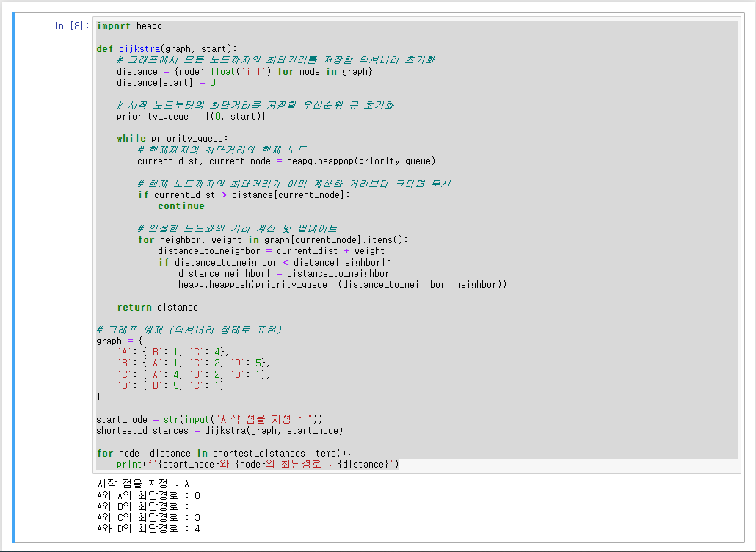This screenshot has width=756, height=552.
Task: Click the graph entry line for key 'D'
Action: (171, 385)
